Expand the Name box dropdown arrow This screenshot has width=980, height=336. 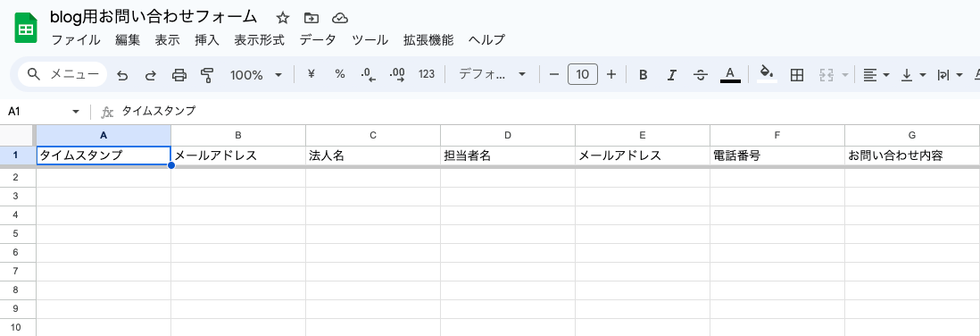[x=76, y=112]
